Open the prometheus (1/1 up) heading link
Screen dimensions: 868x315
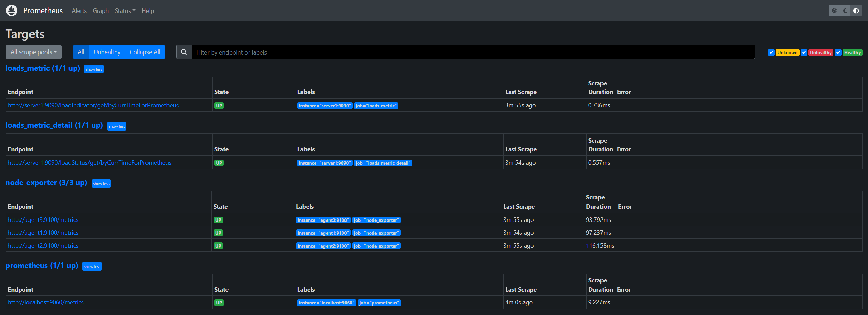click(42, 266)
